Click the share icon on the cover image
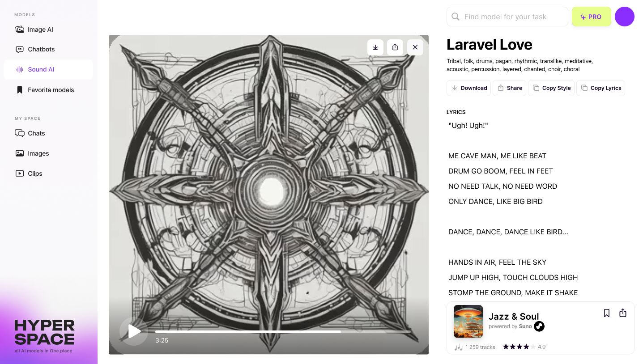Viewport: 643px width, 364px height. [x=395, y=47]
